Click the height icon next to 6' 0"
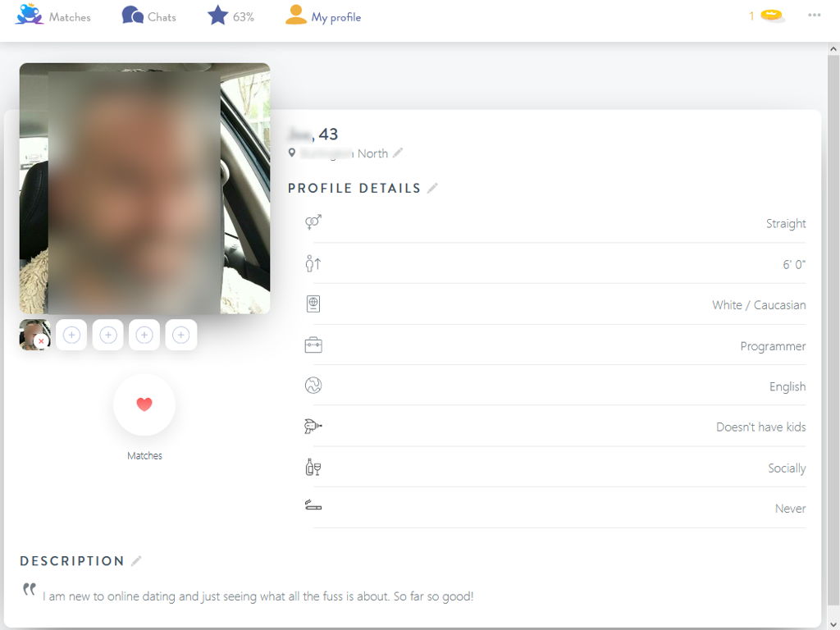 (313, 264)
